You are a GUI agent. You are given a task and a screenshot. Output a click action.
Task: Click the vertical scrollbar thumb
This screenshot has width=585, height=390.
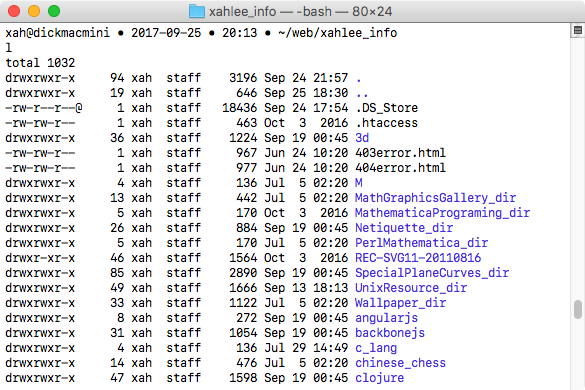point(578,309)
